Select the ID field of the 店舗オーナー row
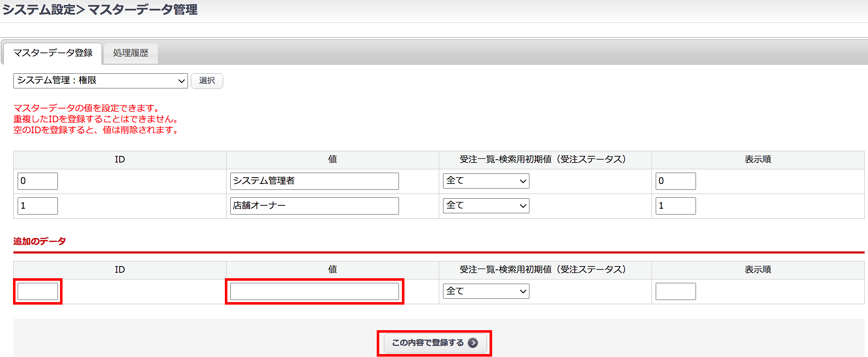The image size is (868, 357). (x=38, y=206)
